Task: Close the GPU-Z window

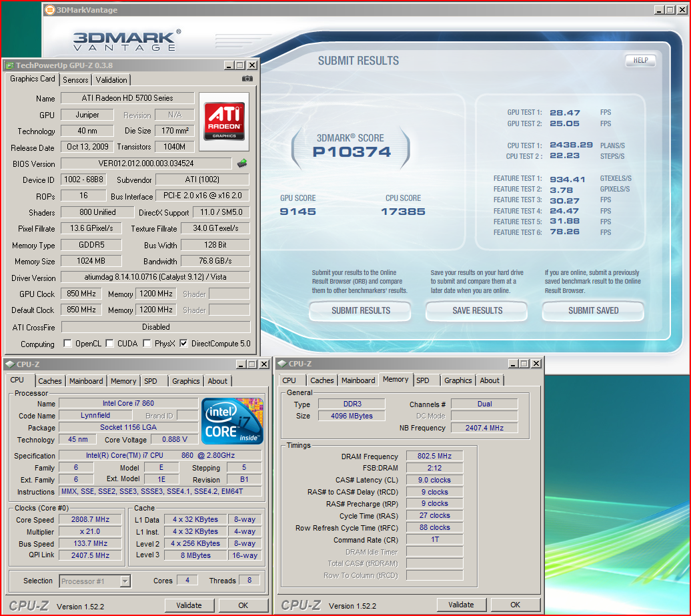Action: 252,65
